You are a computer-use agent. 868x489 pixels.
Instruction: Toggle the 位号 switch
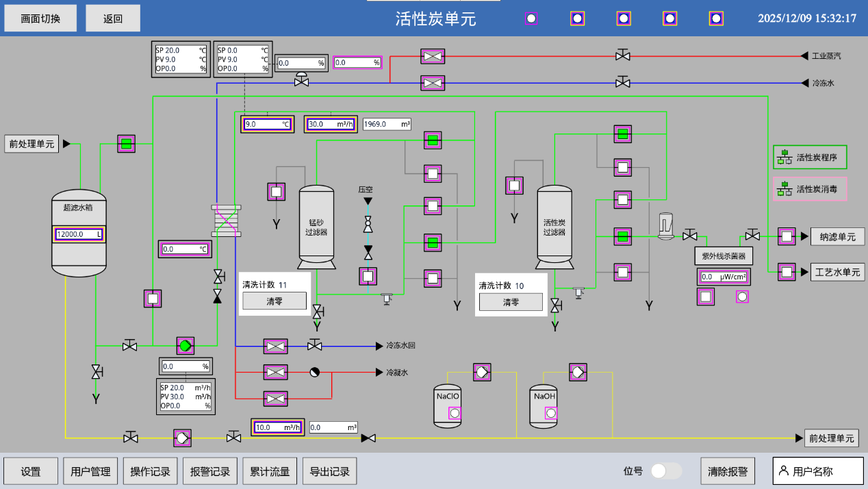click(665, 471)
